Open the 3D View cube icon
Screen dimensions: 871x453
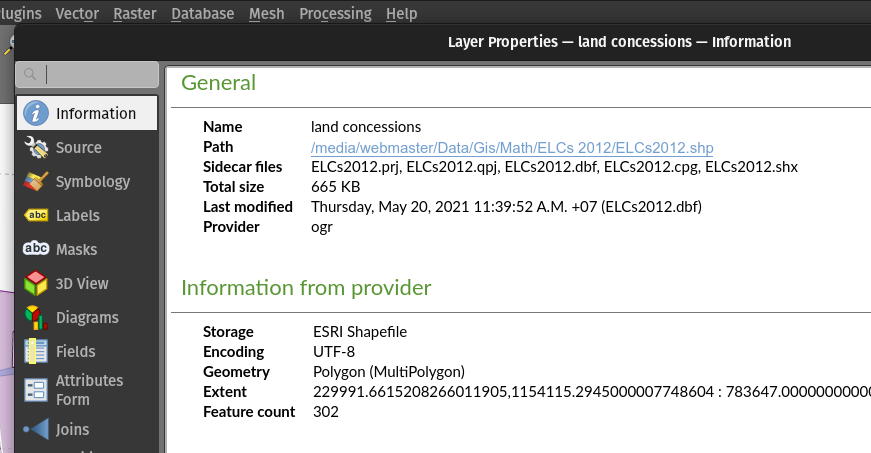pyautogui.click(x=36, y=284)
